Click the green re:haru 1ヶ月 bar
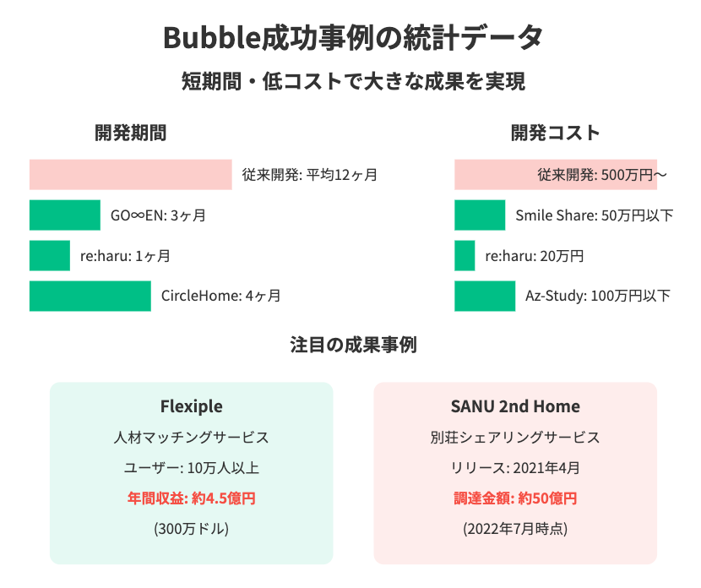Image resolution: width=701 pixels, height=588 pixels. click(50, 255)
